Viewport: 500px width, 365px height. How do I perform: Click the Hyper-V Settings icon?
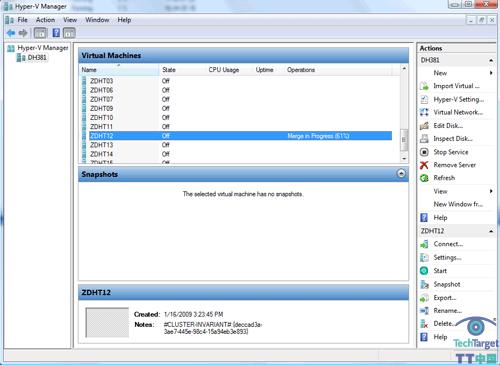click(424, 99)
